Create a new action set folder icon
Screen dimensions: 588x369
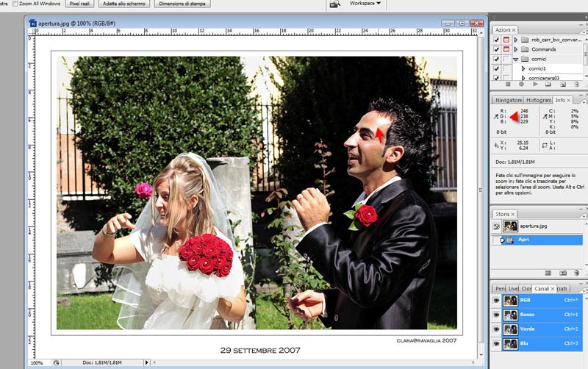pyautogui.click(x=548, y=85)
